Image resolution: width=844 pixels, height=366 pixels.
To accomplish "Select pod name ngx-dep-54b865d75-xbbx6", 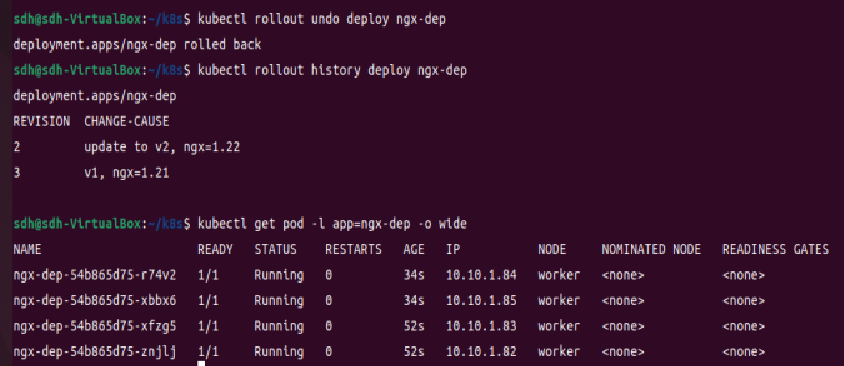I will coord(95,300).
